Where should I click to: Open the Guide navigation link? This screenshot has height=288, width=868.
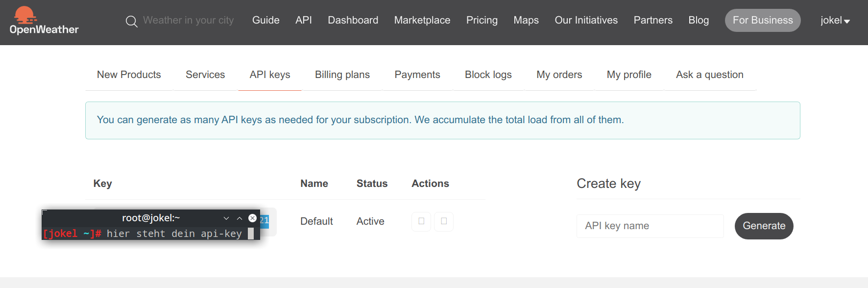pyautogui.click(x=265, y=21)
